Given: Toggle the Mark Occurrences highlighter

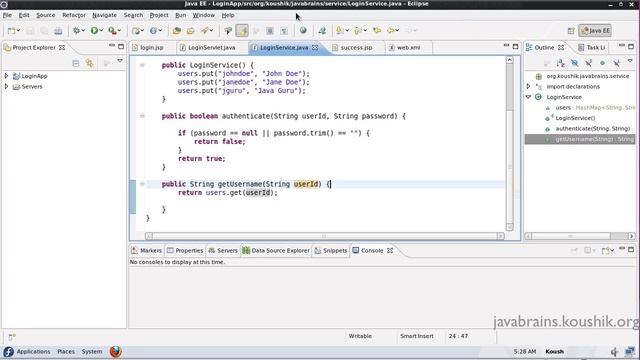Looking at the screenshot, I should pyautogui.click(x=242, y=31).
